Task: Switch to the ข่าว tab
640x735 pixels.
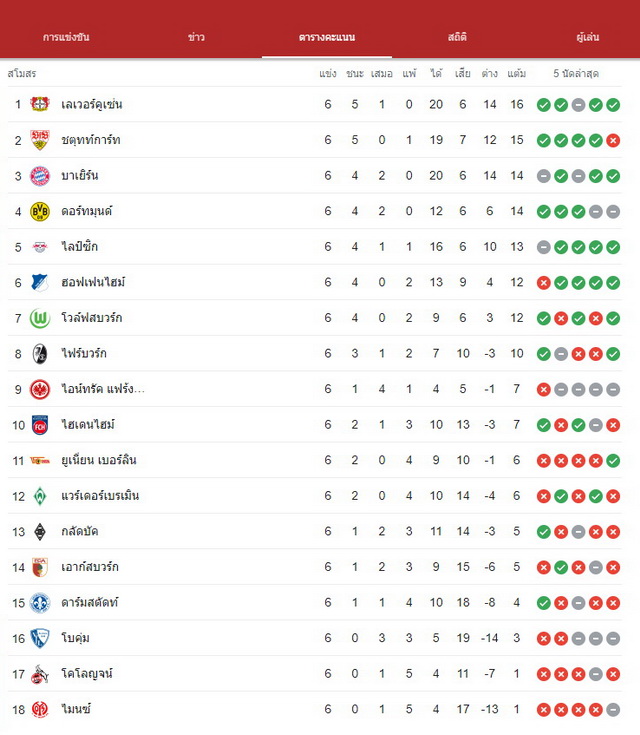Action: point(196,37)
